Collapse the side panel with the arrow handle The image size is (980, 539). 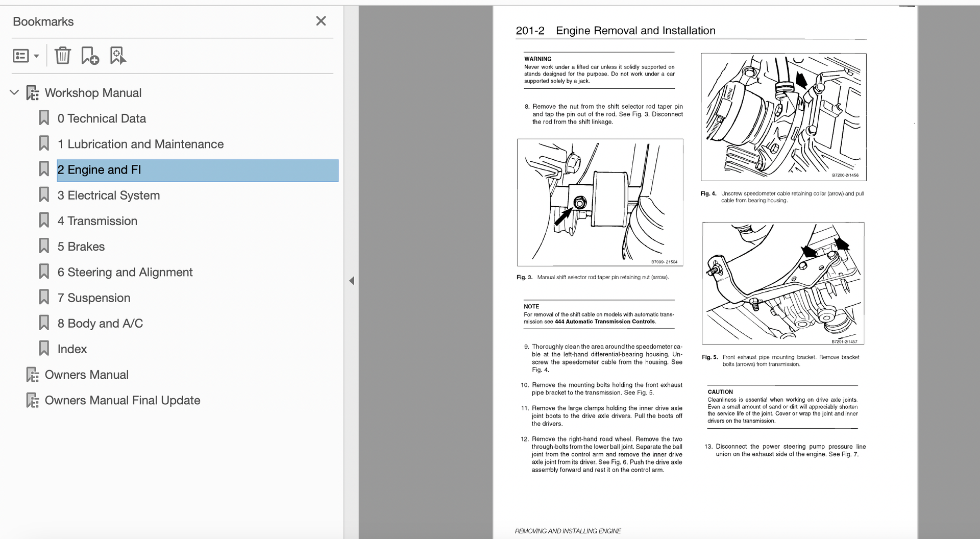point(351,281)
